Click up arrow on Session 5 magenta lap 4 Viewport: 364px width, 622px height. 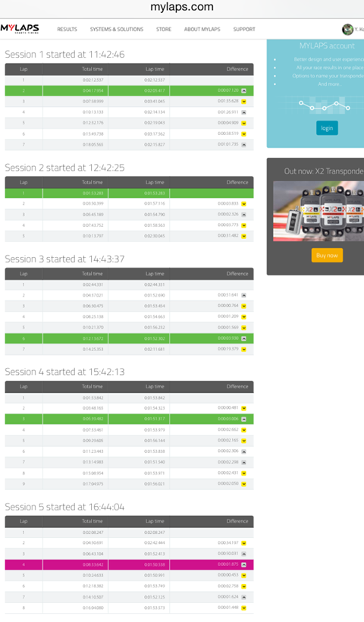tap(244, 565)
